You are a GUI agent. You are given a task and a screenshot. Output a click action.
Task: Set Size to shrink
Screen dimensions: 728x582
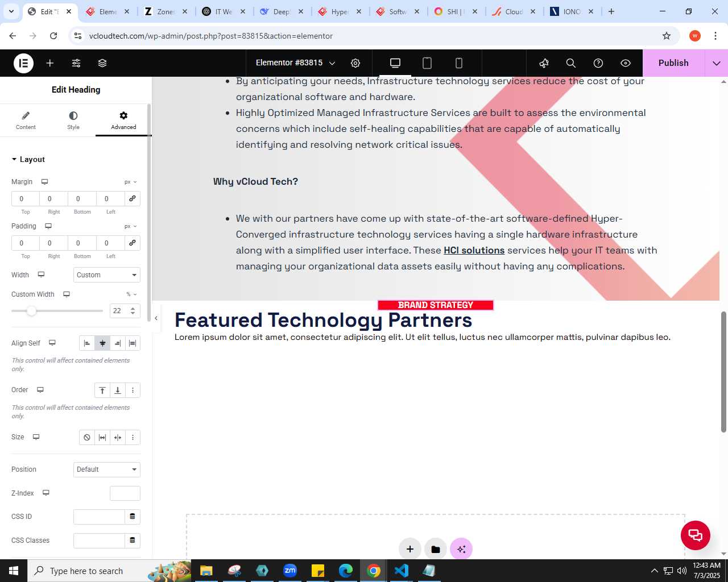pyautogui.click(x=118, y=438)
